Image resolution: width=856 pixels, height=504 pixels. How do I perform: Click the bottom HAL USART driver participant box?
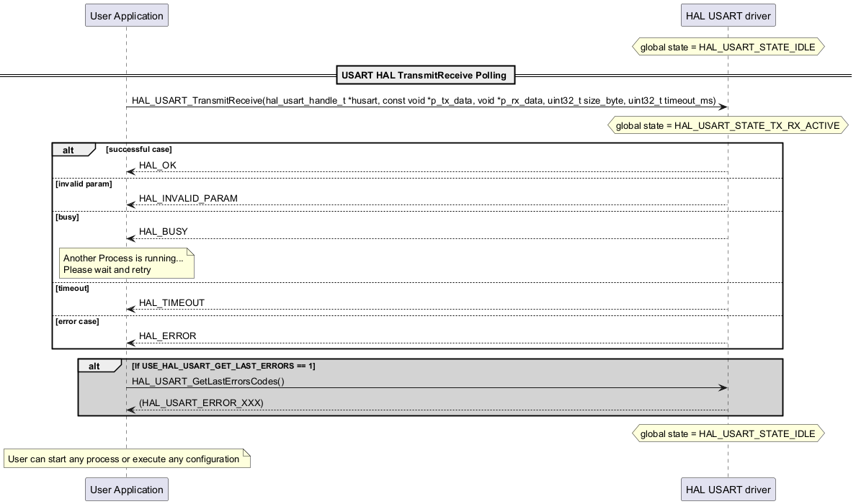pos(728,490)
